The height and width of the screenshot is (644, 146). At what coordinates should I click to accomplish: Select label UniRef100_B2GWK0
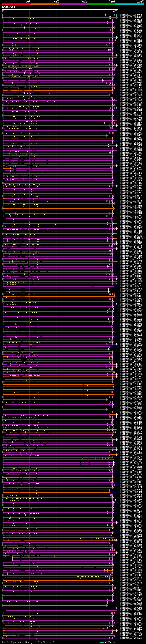coord(131,135)
